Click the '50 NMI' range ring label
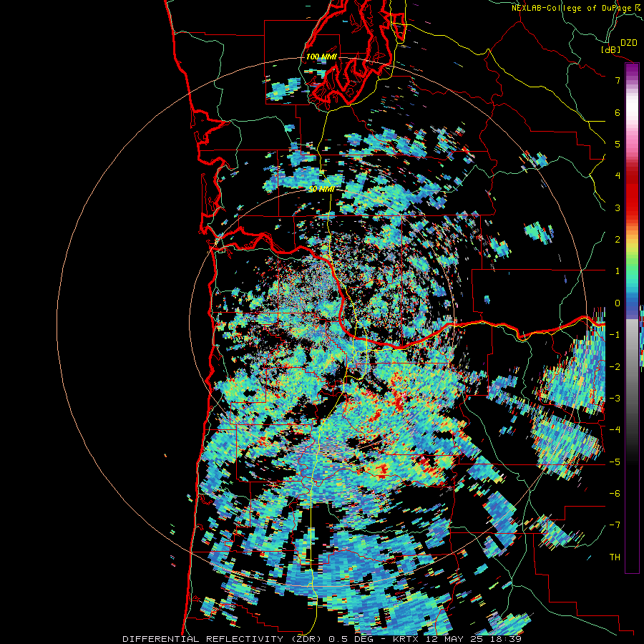 pyautogui.click(x=321, y=190)
